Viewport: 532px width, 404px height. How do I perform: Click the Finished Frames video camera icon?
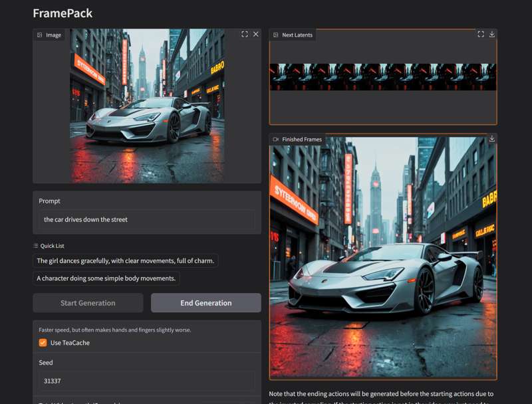coord(276,140)
